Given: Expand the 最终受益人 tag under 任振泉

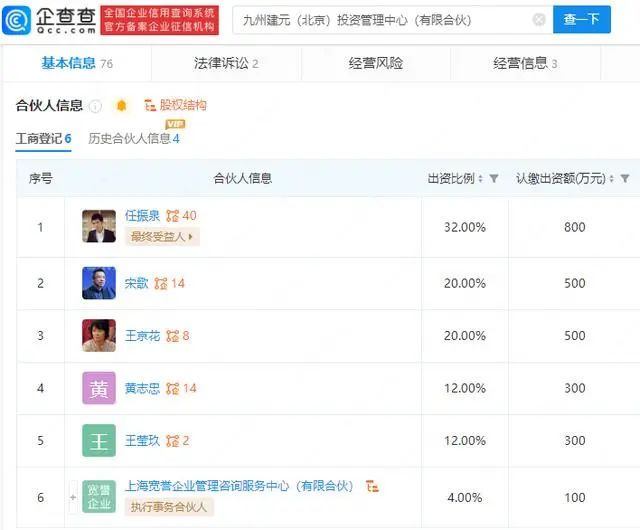Looking at the screenshot, I should (163, 237).
